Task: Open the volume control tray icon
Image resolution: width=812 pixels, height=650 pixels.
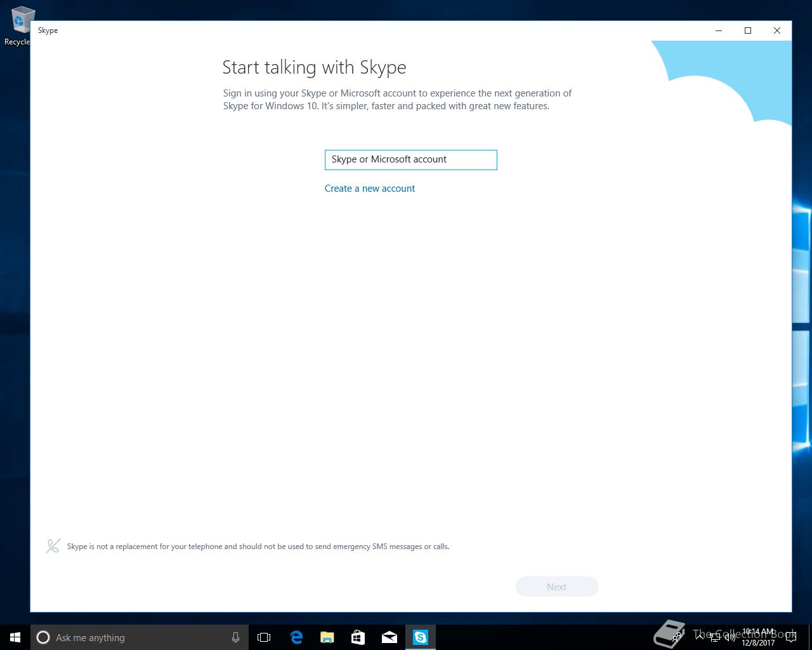Action: (730, 637)
